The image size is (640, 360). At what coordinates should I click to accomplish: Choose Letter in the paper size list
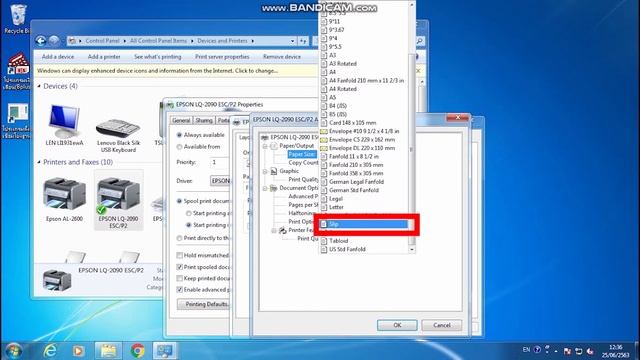[336, 207]
